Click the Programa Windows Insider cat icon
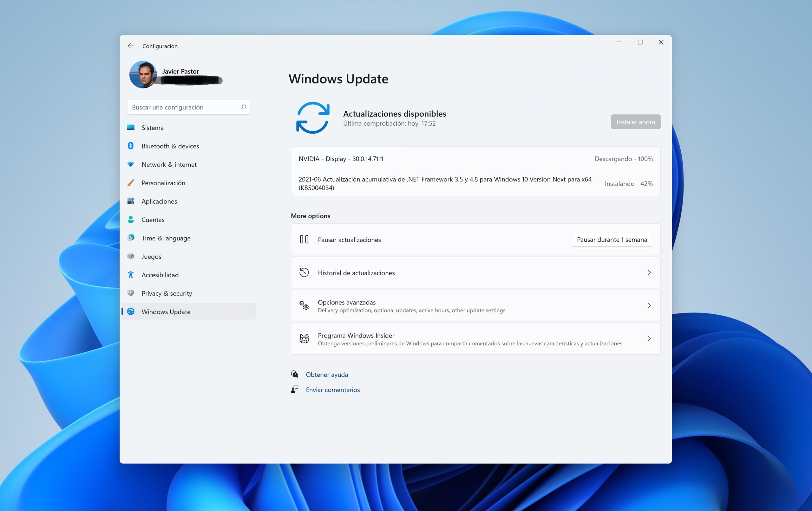Screen dimensions: 812x511 pyautogui.click(x=304, y=339)
